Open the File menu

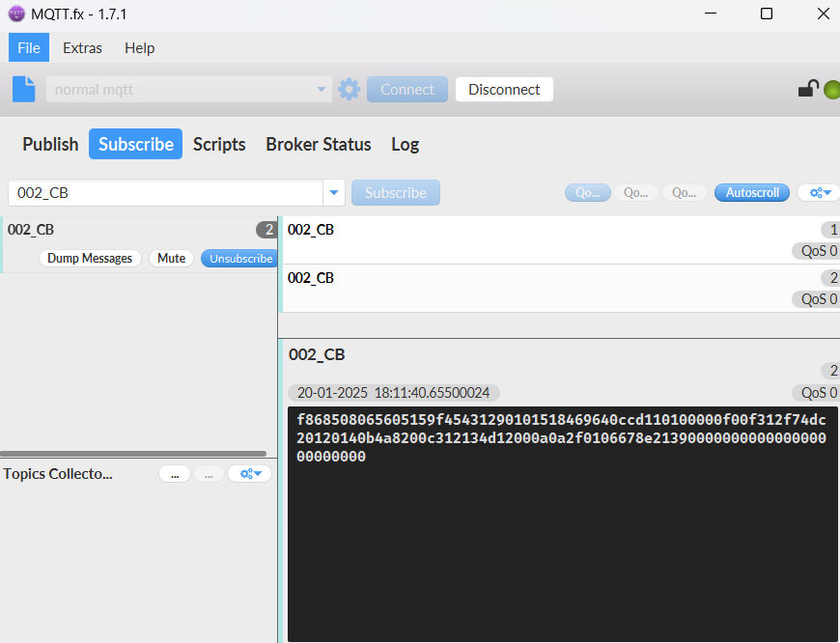click(29, 47)
